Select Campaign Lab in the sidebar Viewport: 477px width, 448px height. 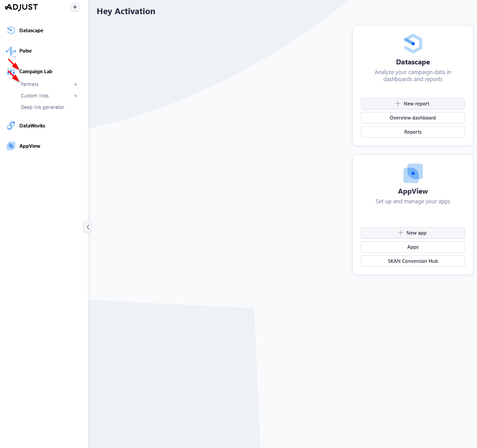(36, 71)
